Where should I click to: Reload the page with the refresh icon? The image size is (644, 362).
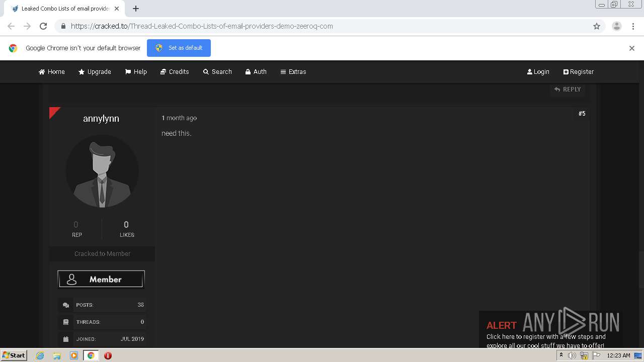[43, 26]
